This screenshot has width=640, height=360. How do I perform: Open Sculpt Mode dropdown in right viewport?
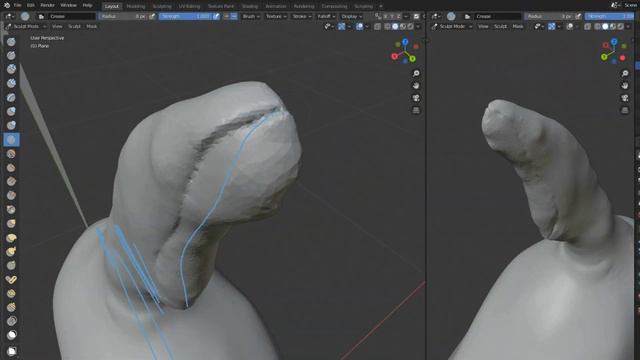[453, 27]
